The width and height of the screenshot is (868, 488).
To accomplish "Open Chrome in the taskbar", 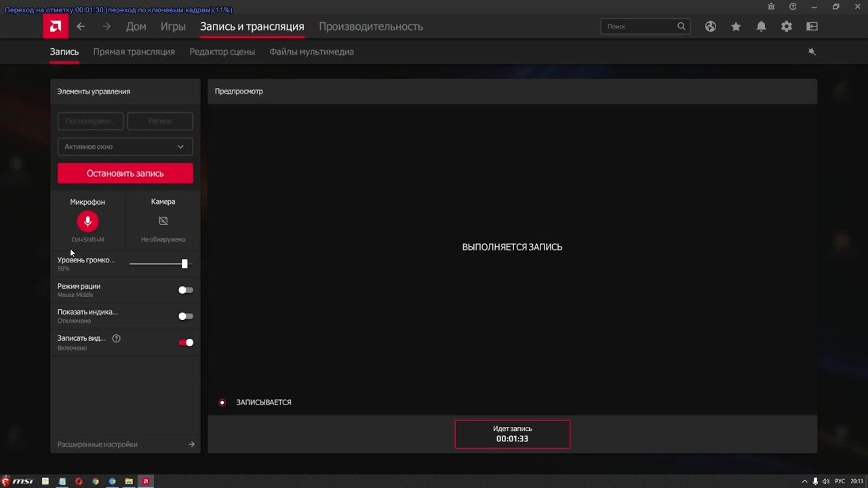I will tap(96, 481).
